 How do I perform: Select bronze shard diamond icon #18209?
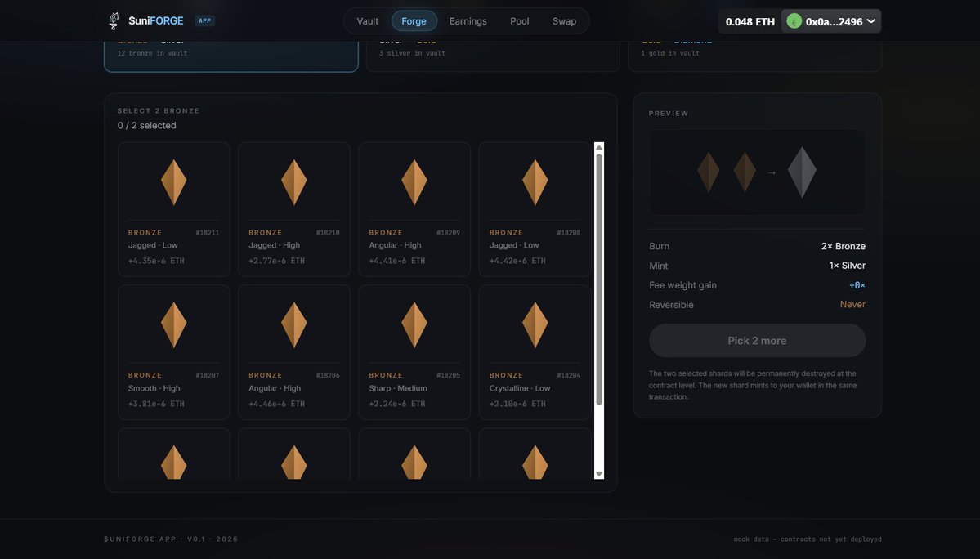414,182
